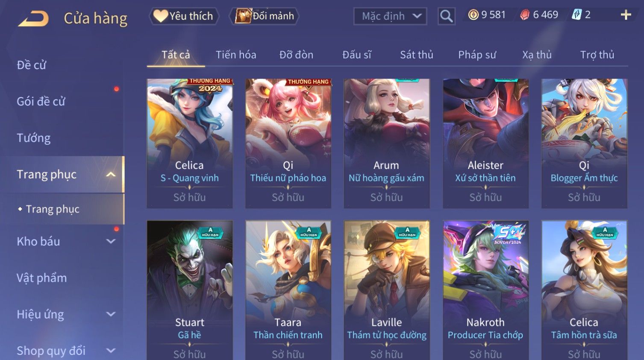Open Đổi mảnh fragment exchange chest
This screenshot has height=360, width=644.
coord(264,16)
